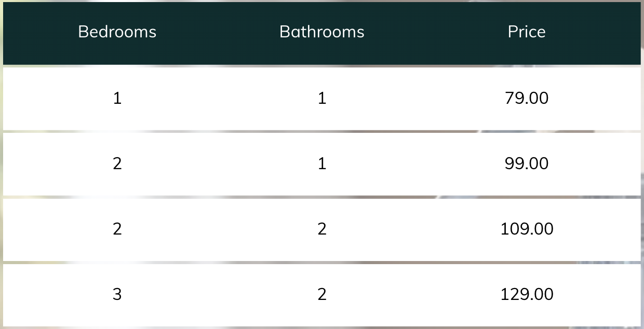Select the two-bedroom one-bathroom table row
This screenshot has width=644, height=329.
[x=322, y=164]
